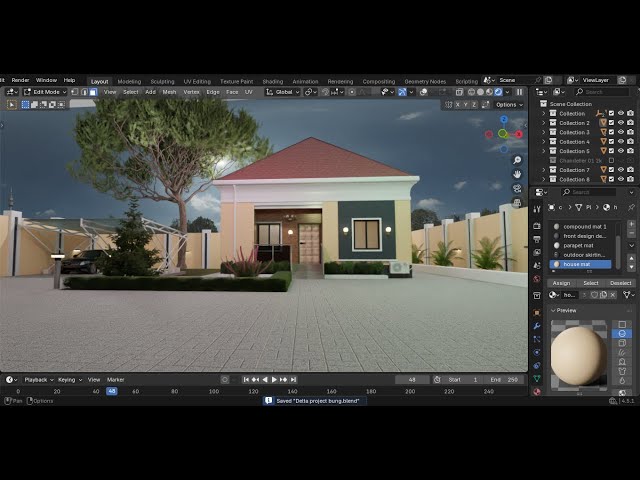Switch to the Modeling workspace tab
The image size is (640, 480).
(129, 82)
